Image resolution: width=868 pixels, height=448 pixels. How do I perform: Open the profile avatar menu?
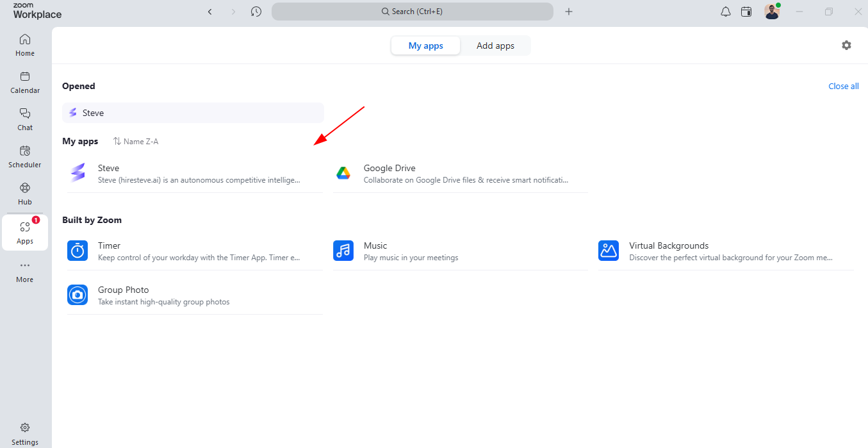(x=772, y=12)
